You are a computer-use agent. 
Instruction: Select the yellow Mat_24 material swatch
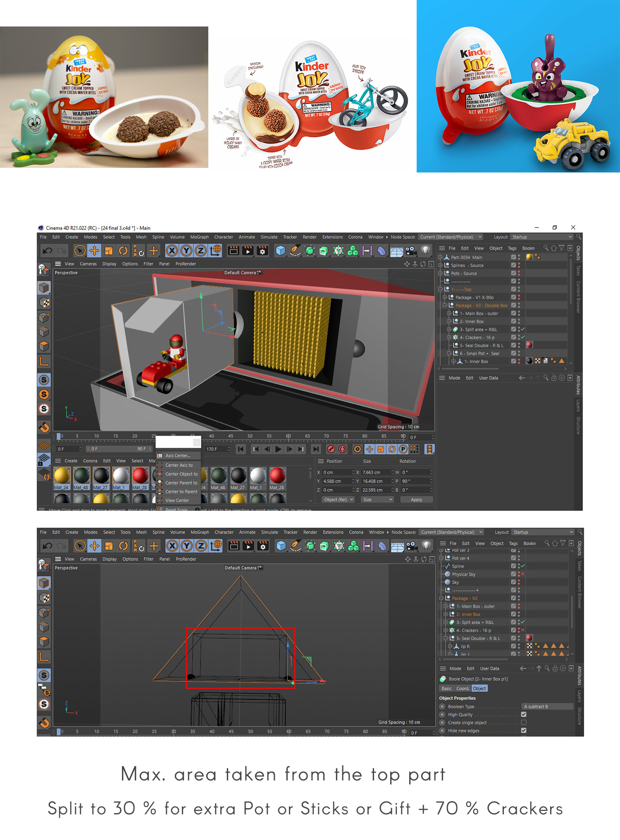tap(62, 476)
